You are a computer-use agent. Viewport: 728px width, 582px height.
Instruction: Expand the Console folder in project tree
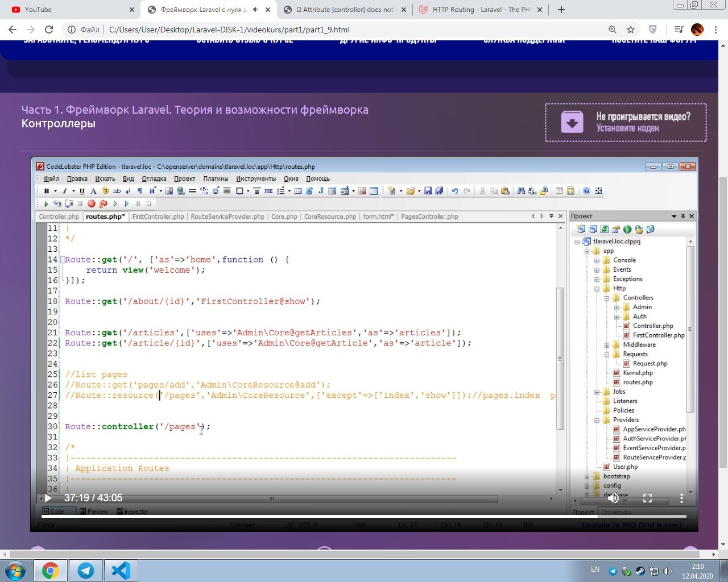tap(597, 260)
